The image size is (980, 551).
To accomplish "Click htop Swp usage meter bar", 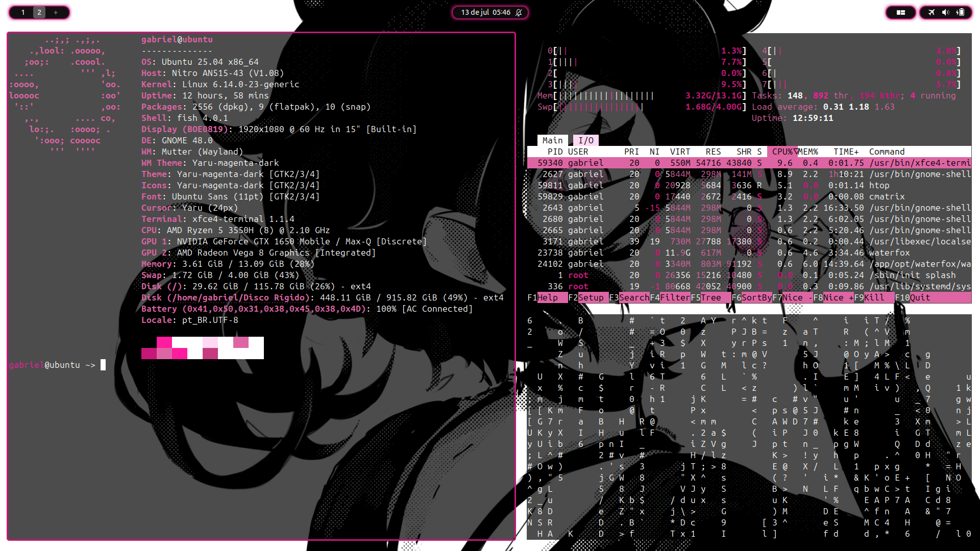I will click(x=642, y=107).
